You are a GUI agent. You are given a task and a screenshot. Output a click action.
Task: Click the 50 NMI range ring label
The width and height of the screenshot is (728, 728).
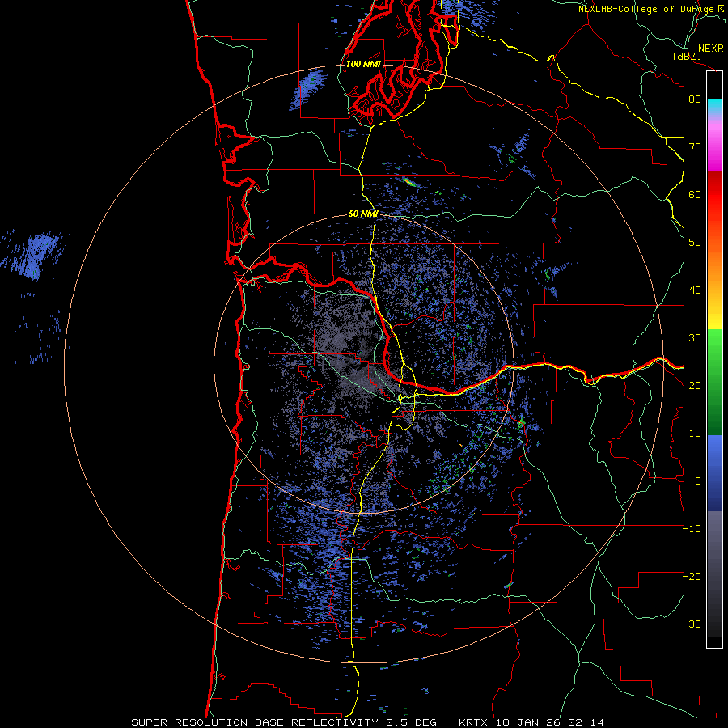pos(363,214)
